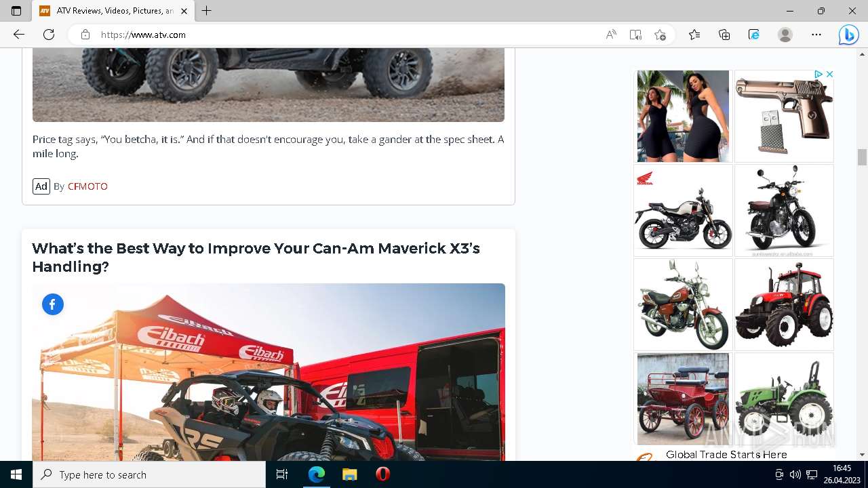This screenshot has width=868, height=488.
Task: Open the orange cruiser motorcycle ad thumbnail
Action: tap(683, 304)
